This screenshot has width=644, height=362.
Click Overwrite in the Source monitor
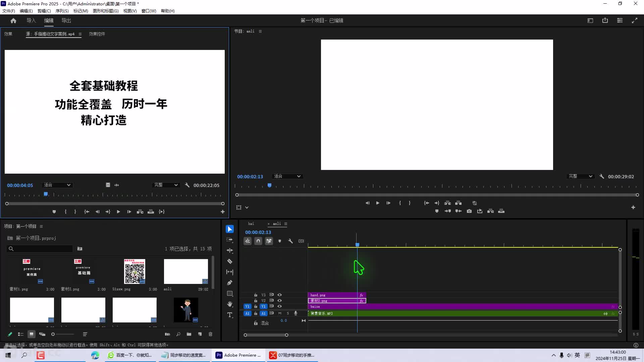[x=151, y=212]
